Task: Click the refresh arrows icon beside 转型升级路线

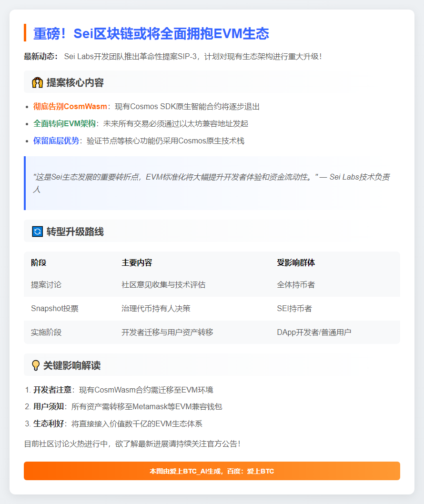Action: [37, 232]
